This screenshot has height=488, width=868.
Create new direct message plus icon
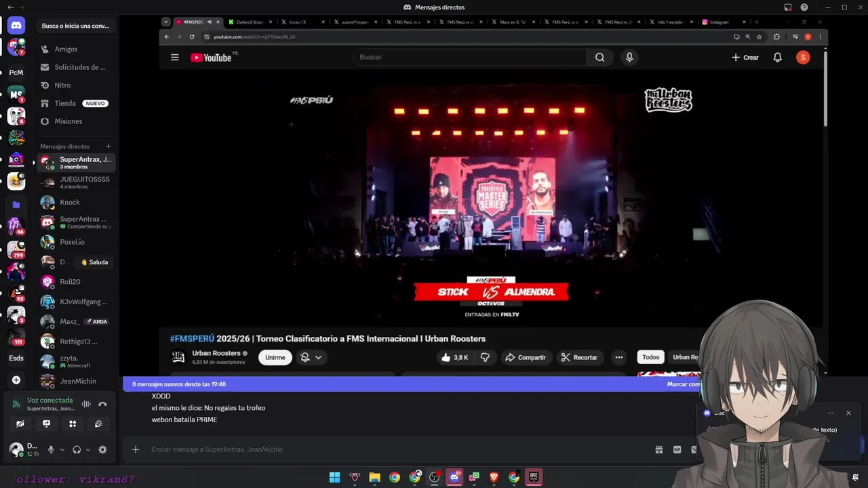pos(108,146)
